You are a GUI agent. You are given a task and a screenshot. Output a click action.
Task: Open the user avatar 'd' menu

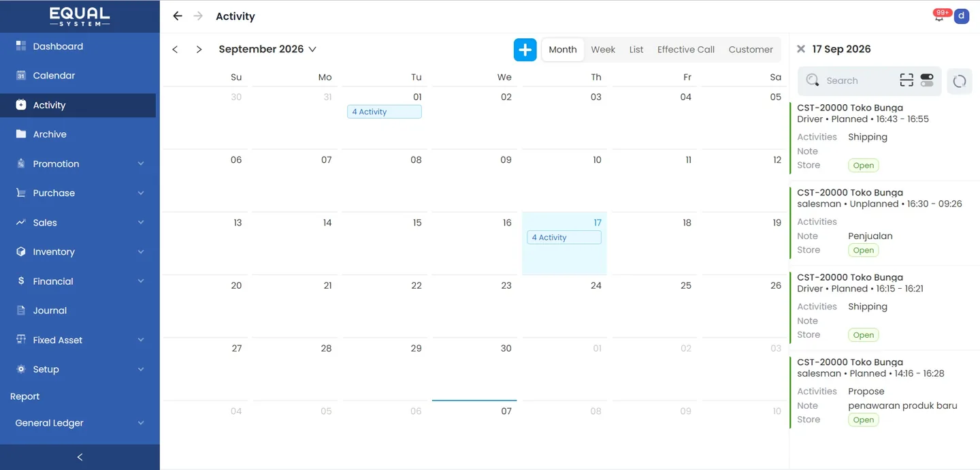pyautogui.click(x=961, y=16)
